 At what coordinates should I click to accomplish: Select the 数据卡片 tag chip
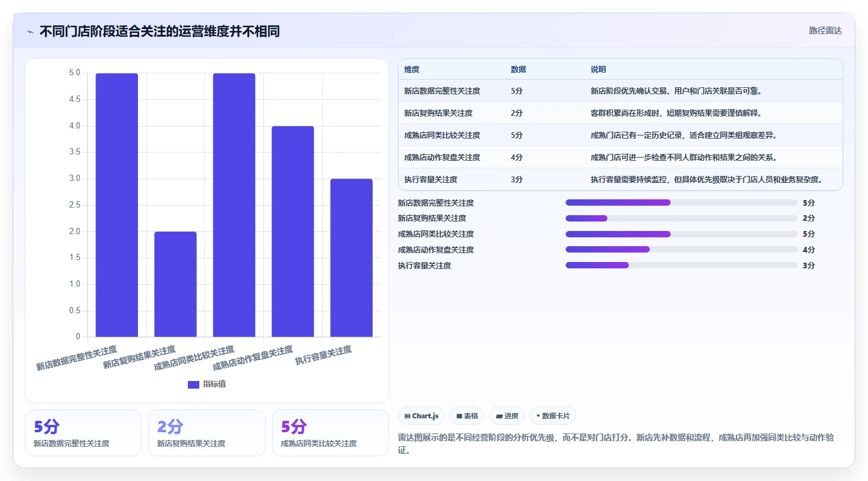(x=553, y=416)
